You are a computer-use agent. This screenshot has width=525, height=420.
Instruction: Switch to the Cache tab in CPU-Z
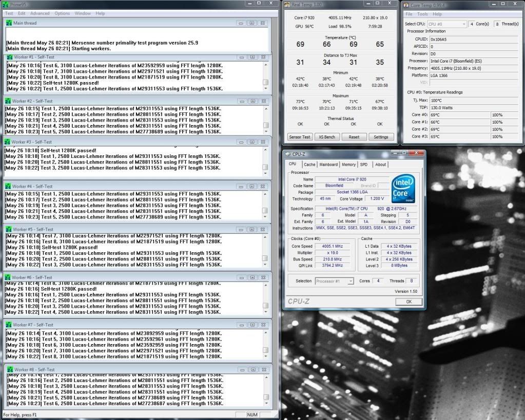coord(309,165)
